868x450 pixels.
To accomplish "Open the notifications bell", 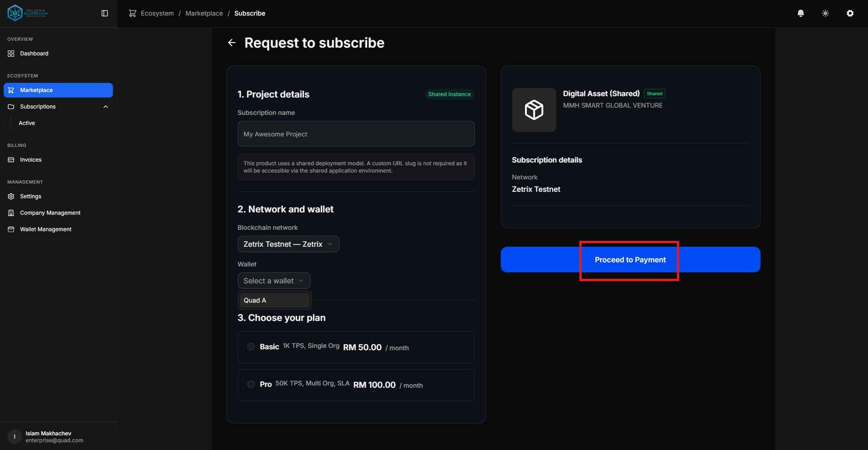I will (800, 13).
